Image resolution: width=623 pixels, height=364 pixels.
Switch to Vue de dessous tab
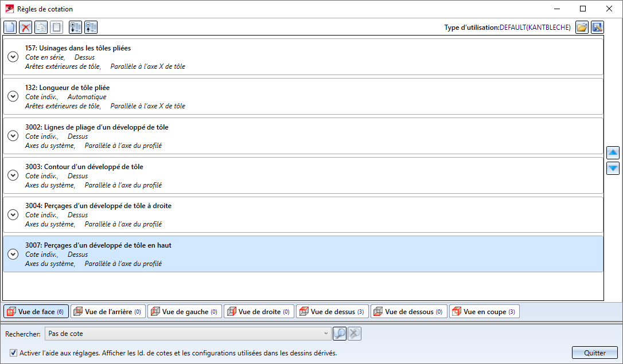[x=409, y=312]
